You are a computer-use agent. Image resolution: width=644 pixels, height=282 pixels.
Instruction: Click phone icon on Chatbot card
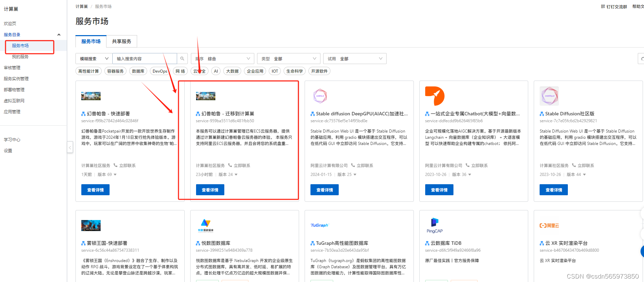pyautogui.click(x=468, y=165)
